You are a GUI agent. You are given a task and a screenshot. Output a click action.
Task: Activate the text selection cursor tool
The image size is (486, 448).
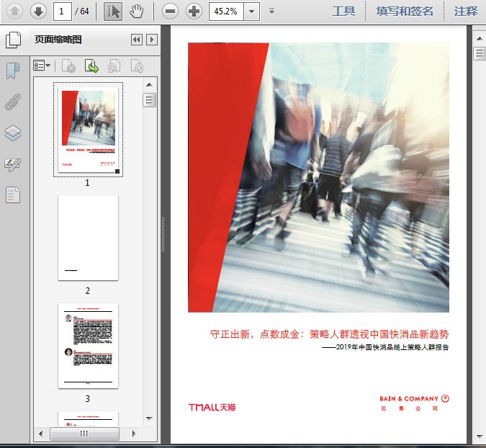[x=113, y=12]
